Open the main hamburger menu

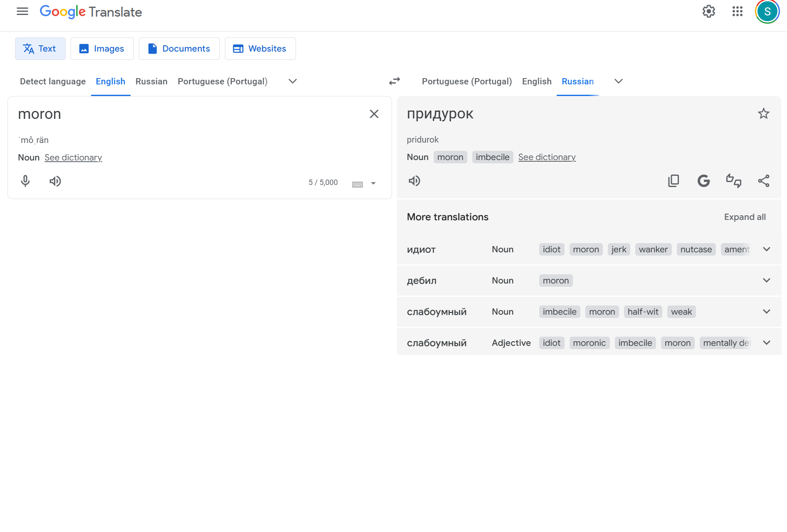pos(22,12)
